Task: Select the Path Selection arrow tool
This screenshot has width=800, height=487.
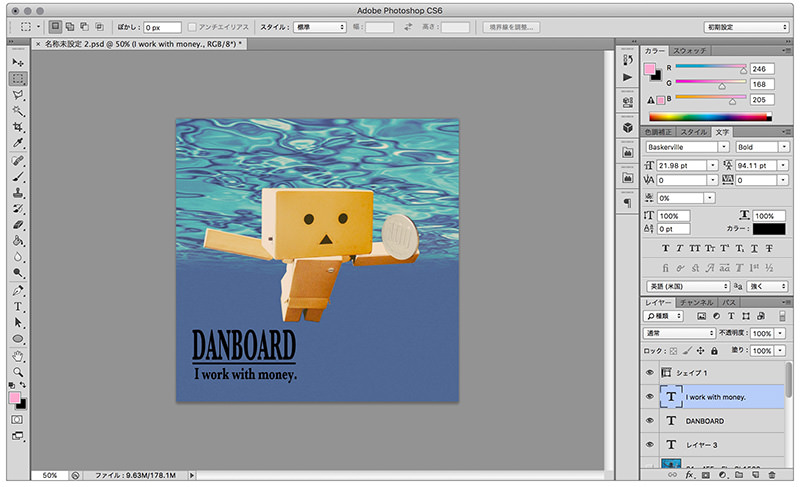Action: click(x=18, y=323)
